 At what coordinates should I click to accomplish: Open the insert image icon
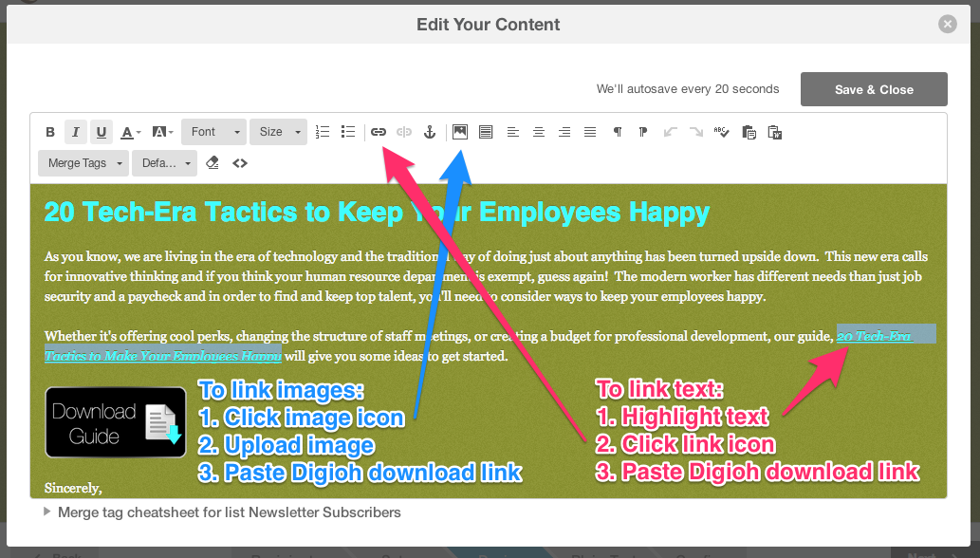459,132
